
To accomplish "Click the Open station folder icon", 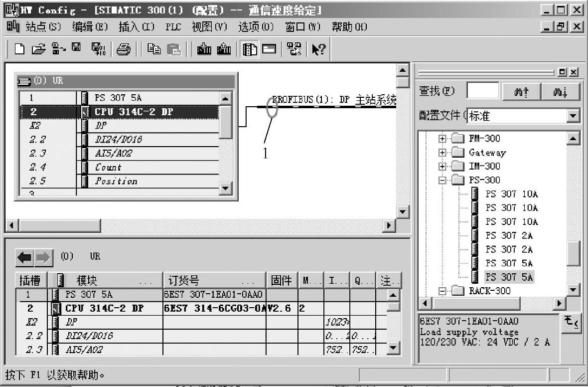I will [38, 49].
